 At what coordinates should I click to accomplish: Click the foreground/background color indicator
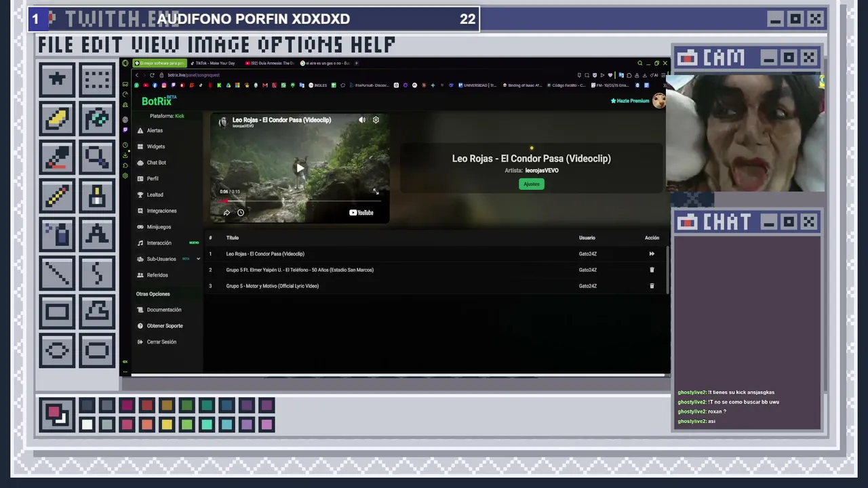pyautogui.click(x=56, y=415)
